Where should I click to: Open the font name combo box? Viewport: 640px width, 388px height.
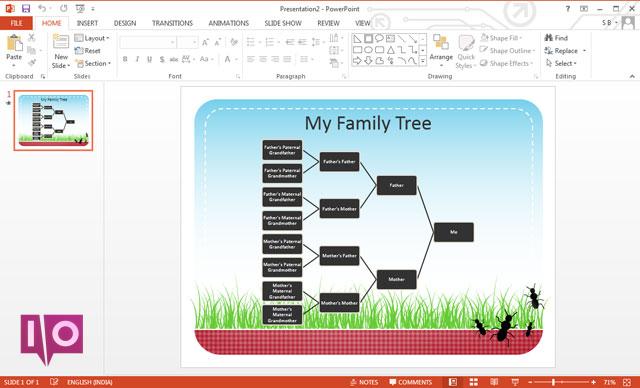148,42
